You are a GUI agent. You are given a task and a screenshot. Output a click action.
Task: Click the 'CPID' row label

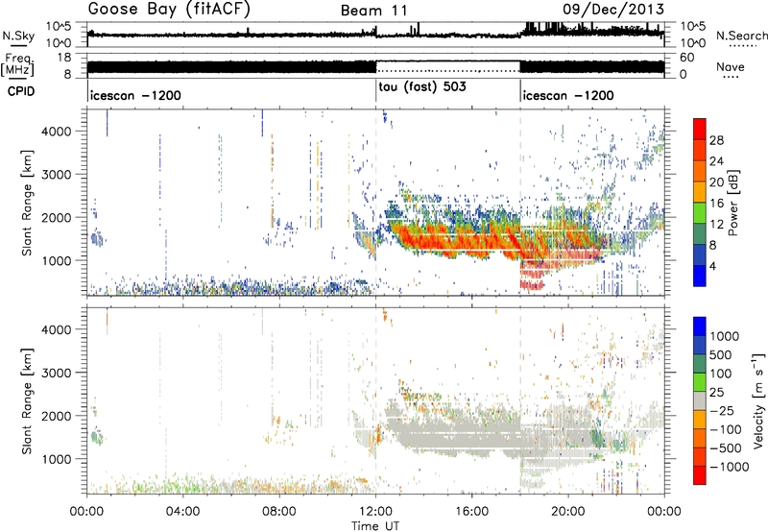[21, 91]
